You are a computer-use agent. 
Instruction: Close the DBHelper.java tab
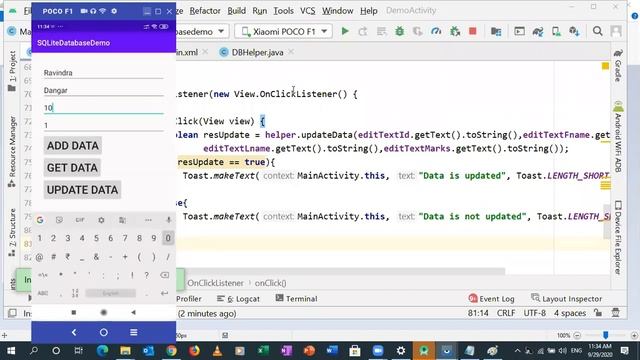(291, 52)
